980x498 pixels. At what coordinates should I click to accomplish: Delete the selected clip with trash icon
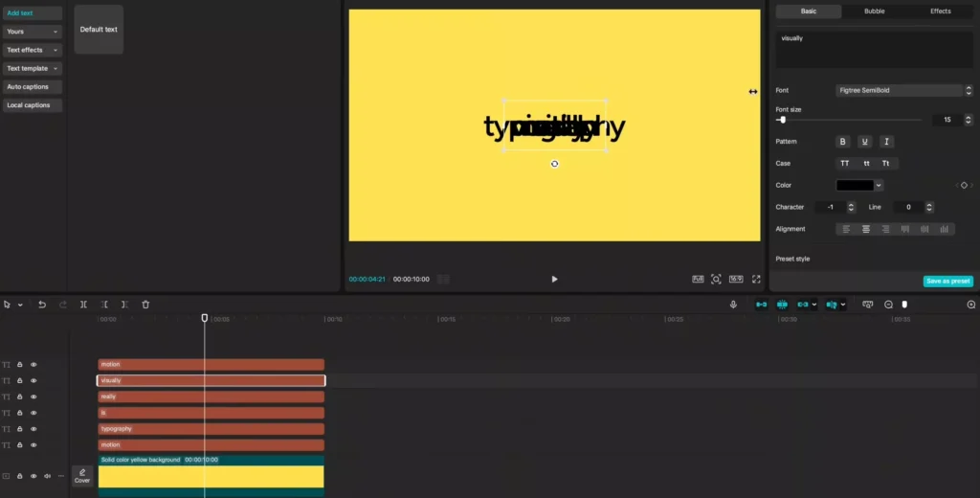(x=145, y=305)
